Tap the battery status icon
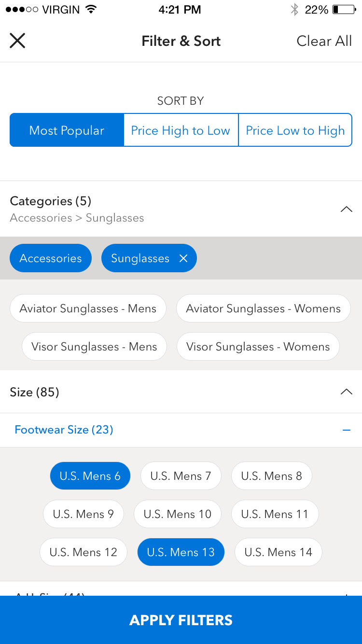362x644 pixels. coord(344,10)
